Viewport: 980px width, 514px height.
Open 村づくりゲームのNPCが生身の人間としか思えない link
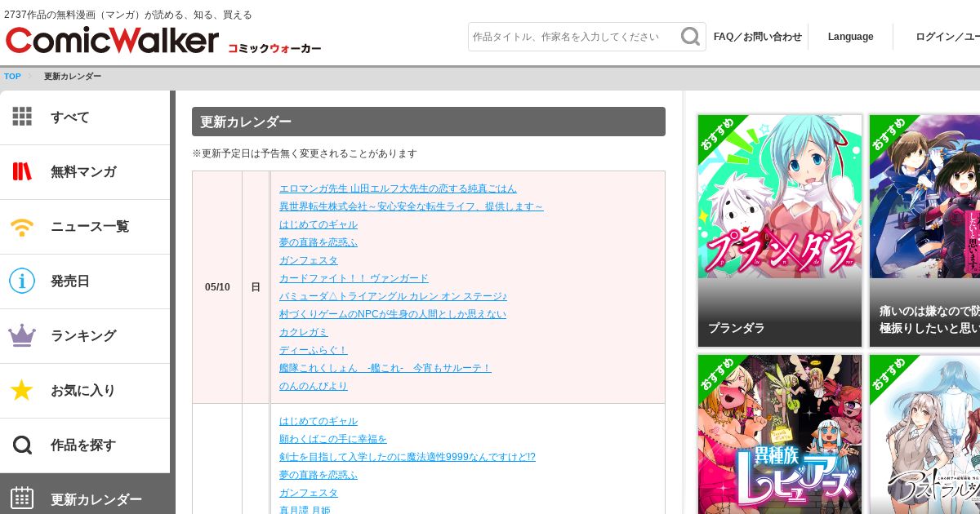tap(393, 314)
